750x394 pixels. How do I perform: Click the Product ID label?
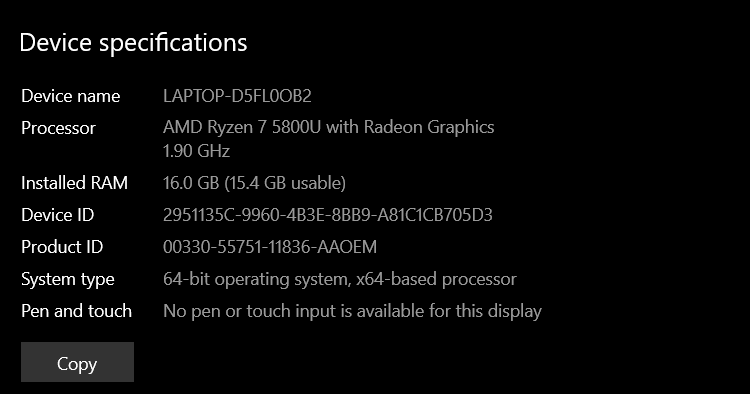[x=62, y=247]
